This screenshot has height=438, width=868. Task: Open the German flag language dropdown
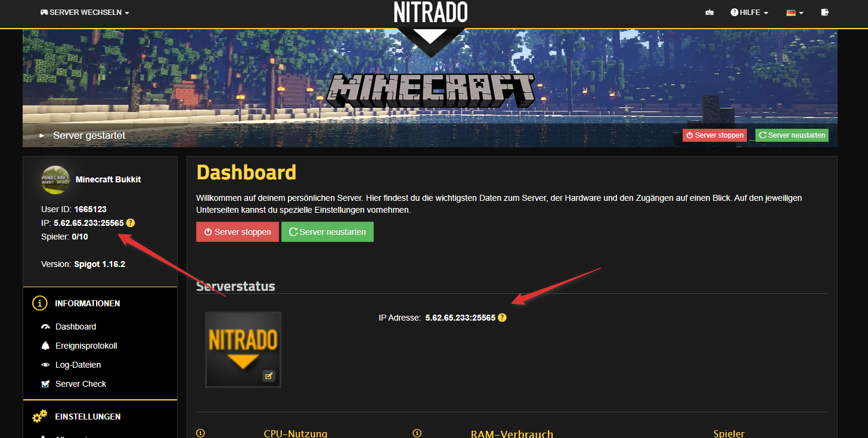[x=795, y=13]
